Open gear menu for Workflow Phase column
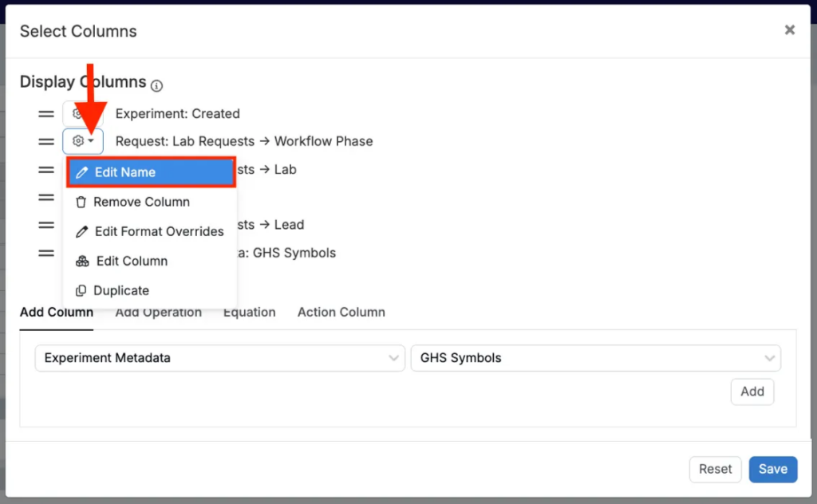 83,142
